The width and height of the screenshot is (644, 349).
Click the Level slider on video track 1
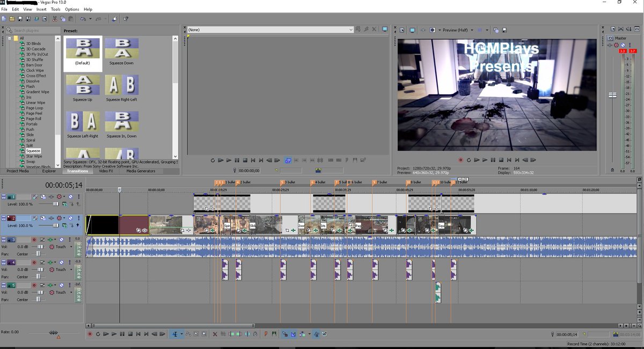click(56, 204)
